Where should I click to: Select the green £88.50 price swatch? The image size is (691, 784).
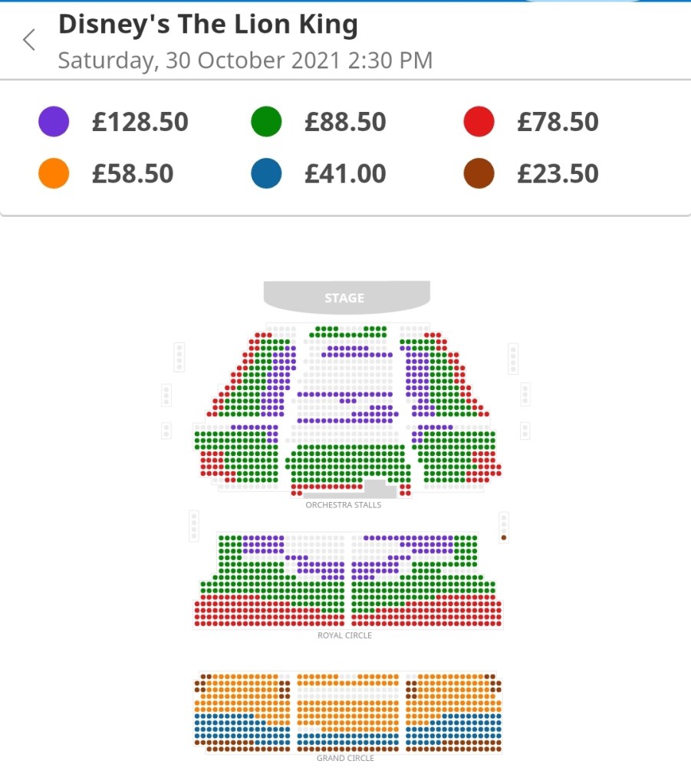[x=266, y=122]
